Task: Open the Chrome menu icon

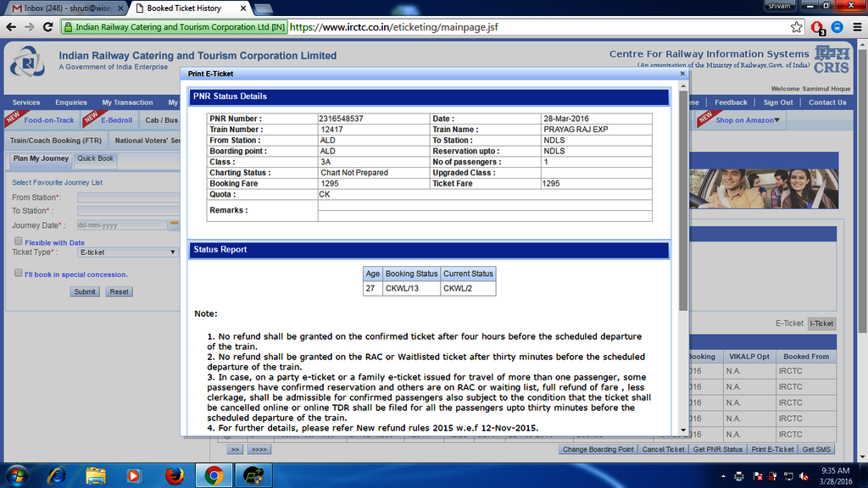Action: click(857, 27)
